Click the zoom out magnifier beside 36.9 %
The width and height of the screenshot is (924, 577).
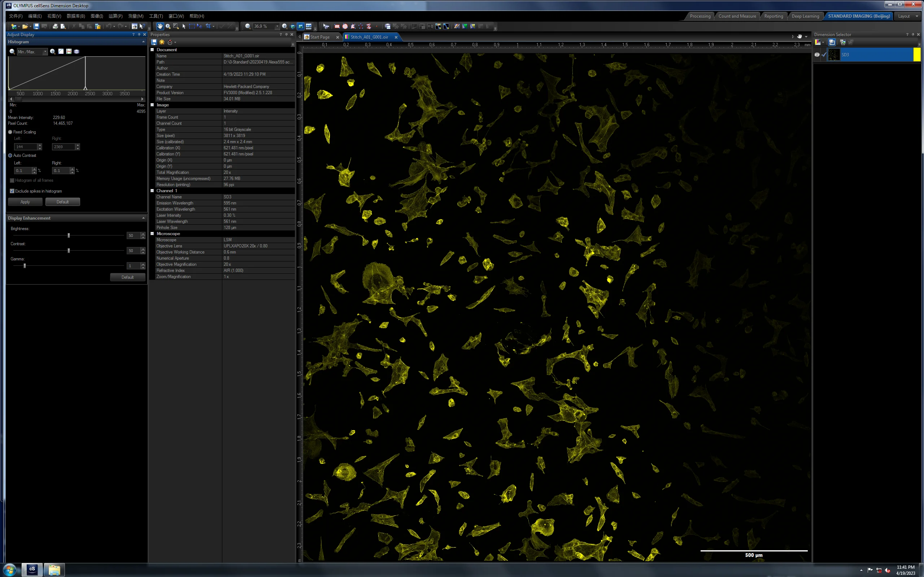(248, 26)
